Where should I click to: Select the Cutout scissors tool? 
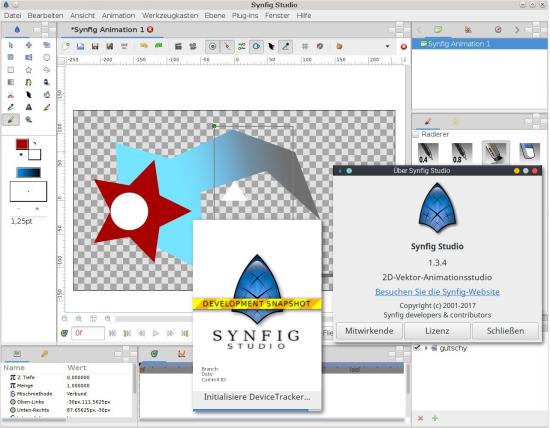pyautogui.click(x=11, y=95)
